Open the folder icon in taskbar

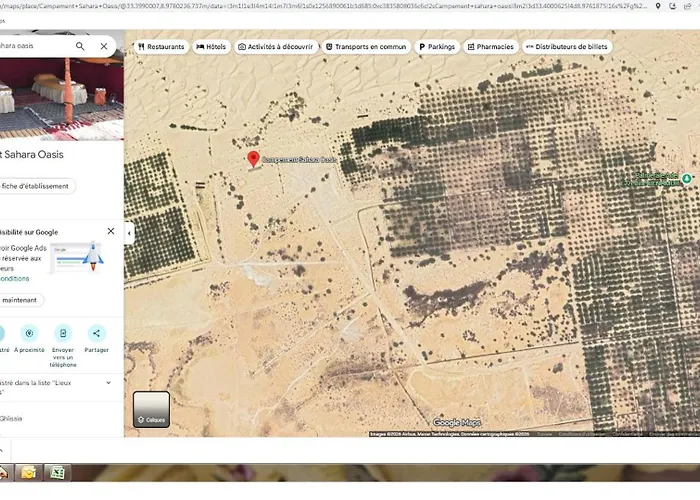28,473
